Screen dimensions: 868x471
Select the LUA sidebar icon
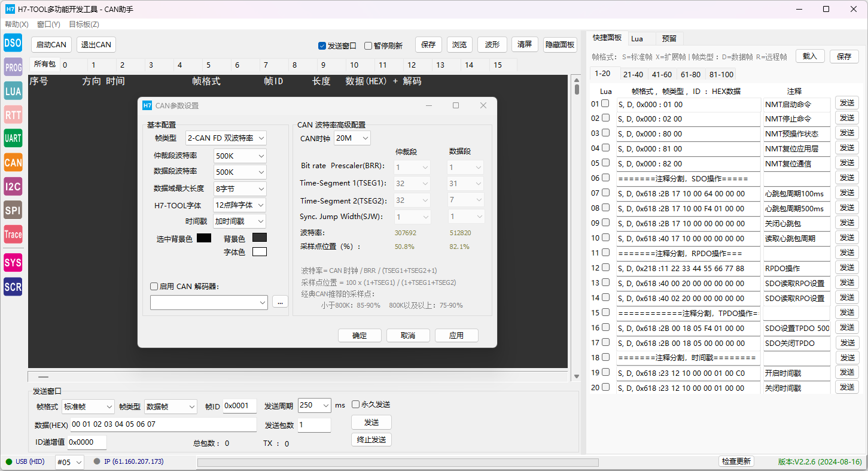click(x=13, y=90)
